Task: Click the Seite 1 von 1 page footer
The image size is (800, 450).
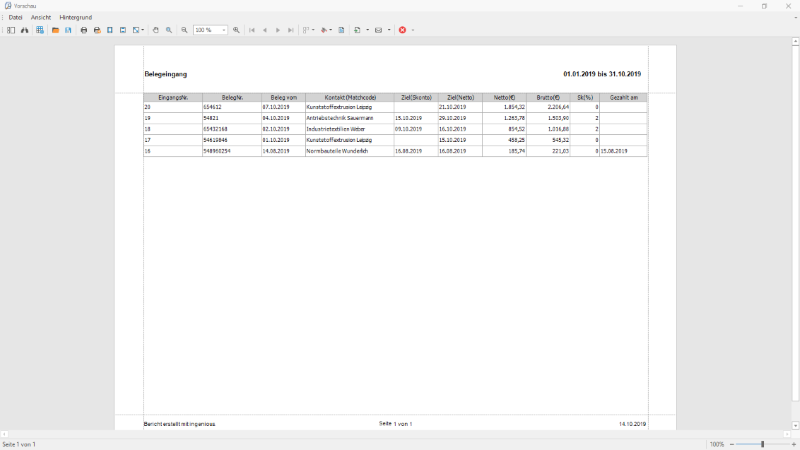Action: coord(395,423)
